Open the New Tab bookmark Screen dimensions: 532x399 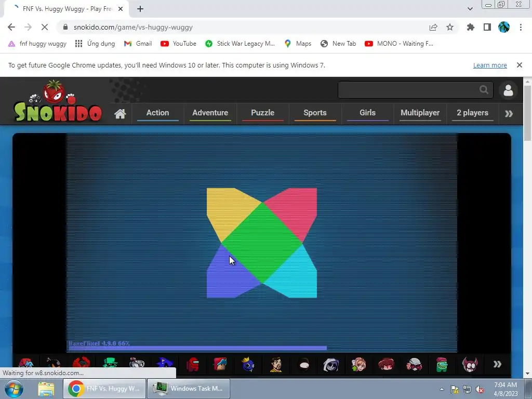pos(338,44)
